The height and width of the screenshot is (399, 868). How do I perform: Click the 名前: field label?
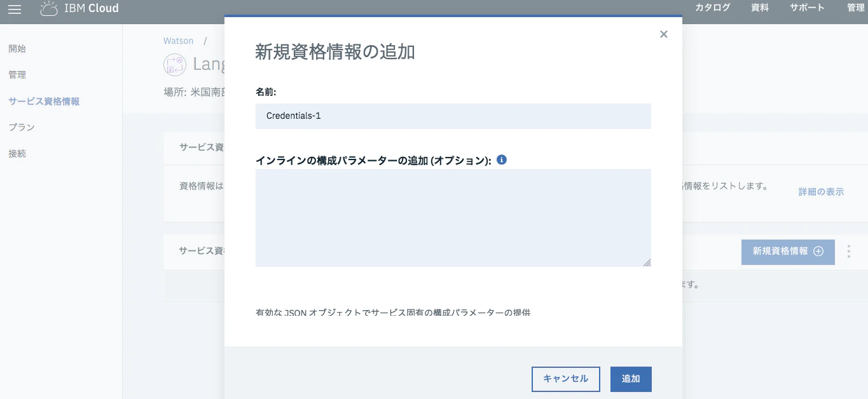(x=266, y=92)
